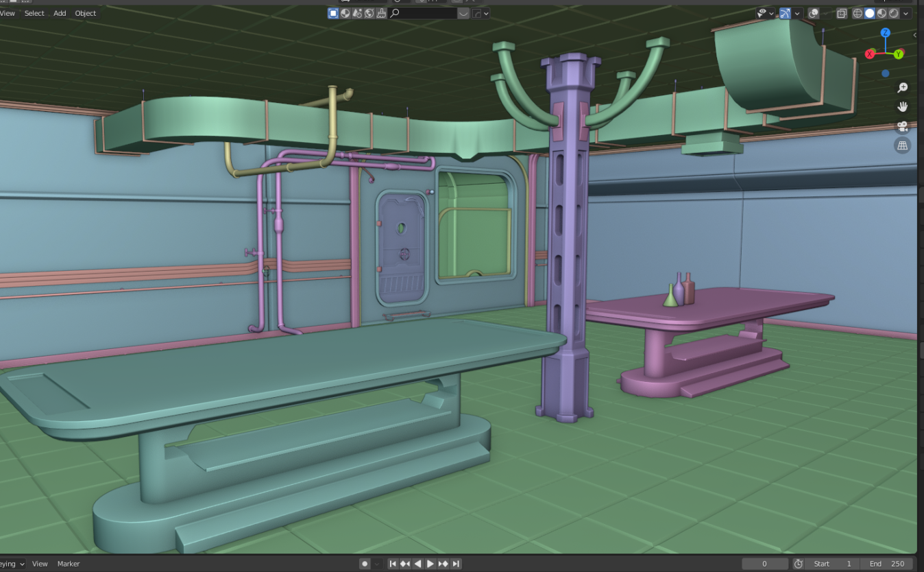Click the globe filter icon
The width and height of the screenshot is (924, 572).
pyautogui.click(x=369, y=13)
